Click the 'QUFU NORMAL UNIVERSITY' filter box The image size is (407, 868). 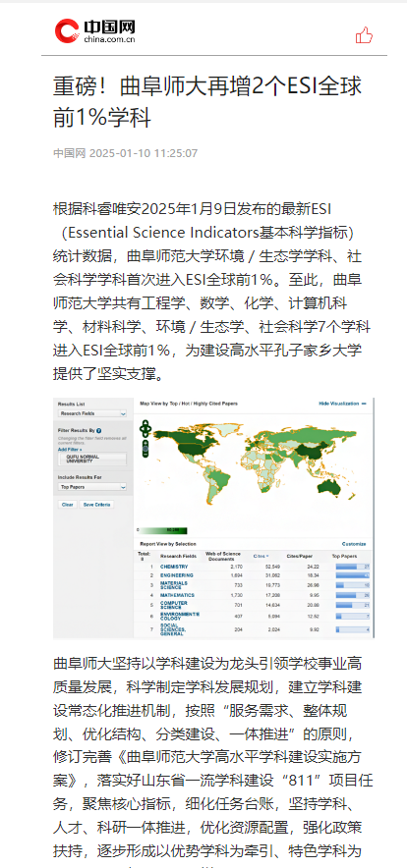click(x=92, y=459)
